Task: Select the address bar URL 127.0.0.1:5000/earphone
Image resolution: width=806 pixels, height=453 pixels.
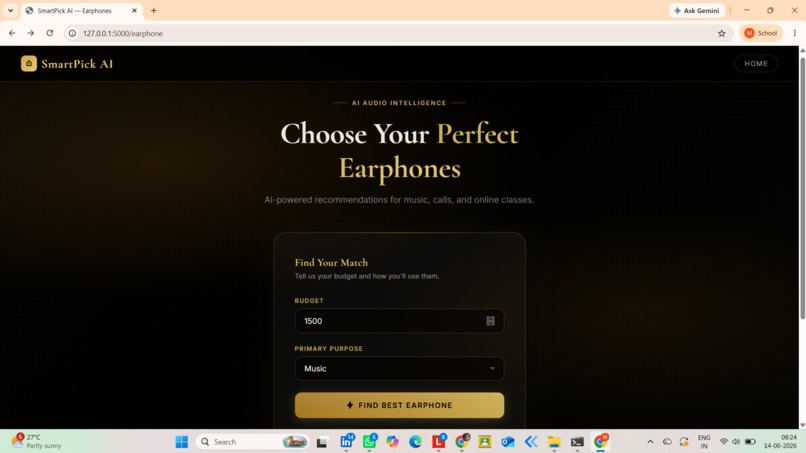Action: [x=123, y=33]
